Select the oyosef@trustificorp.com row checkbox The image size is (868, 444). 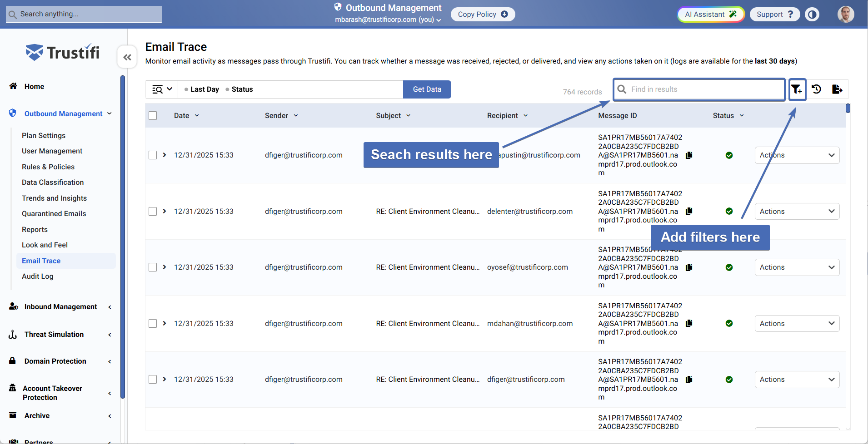(x=153, y=267)
